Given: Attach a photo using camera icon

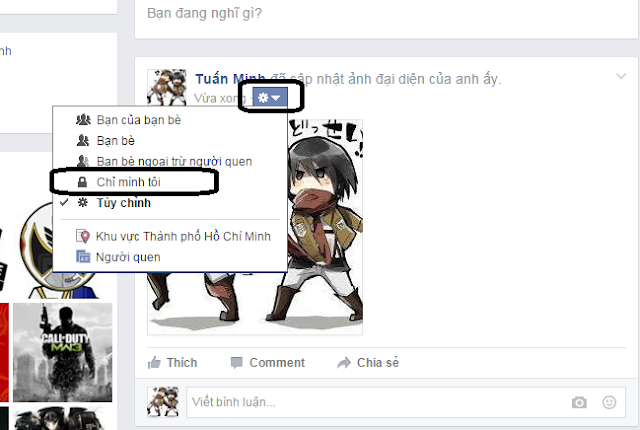Looking at the screenshot, I should pos(579,403).
